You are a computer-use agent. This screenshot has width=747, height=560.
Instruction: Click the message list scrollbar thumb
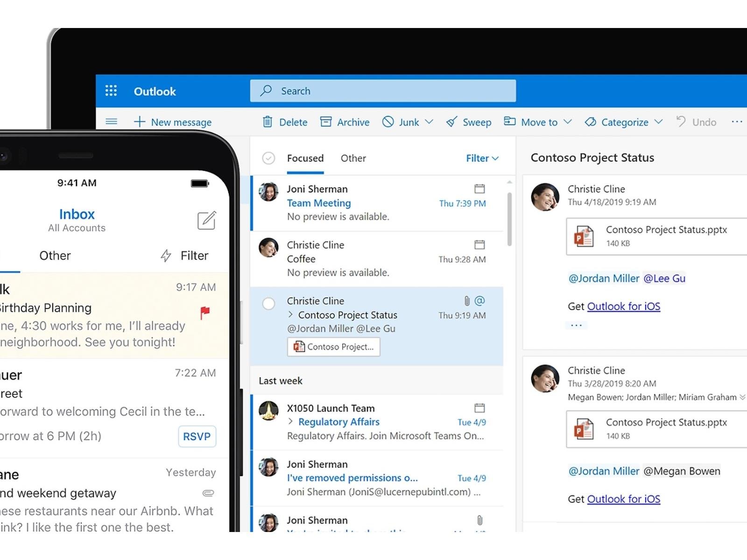(x=509, y=219)
